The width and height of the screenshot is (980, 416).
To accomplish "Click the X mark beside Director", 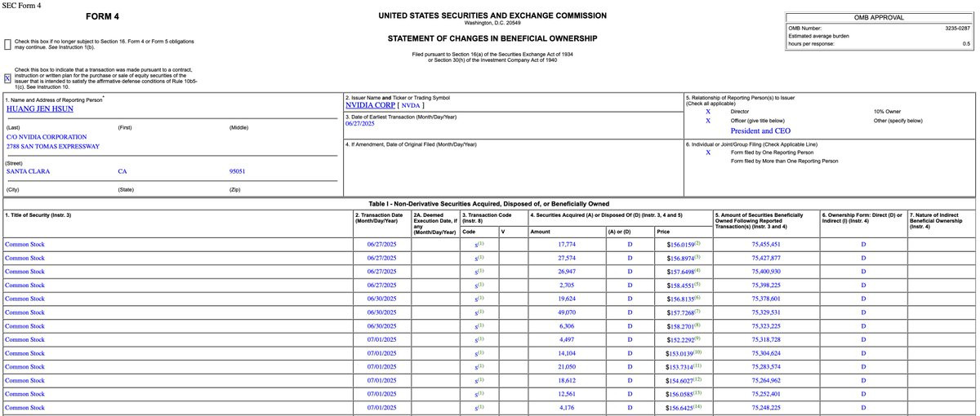I will 708,112.
